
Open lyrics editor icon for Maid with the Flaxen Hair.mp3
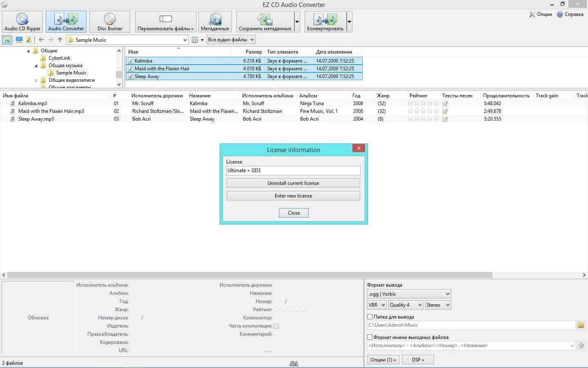coord(445,111)
